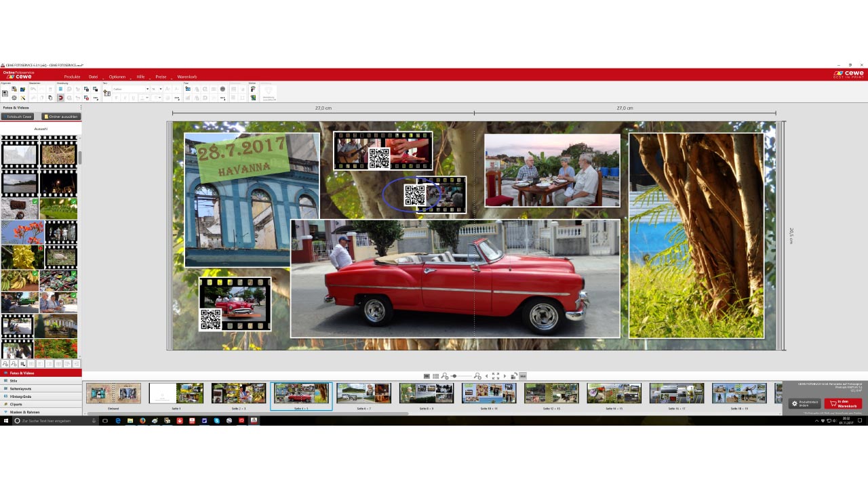Click the more options icon in Foto group
868x488 pixels.
coord(223,98)
